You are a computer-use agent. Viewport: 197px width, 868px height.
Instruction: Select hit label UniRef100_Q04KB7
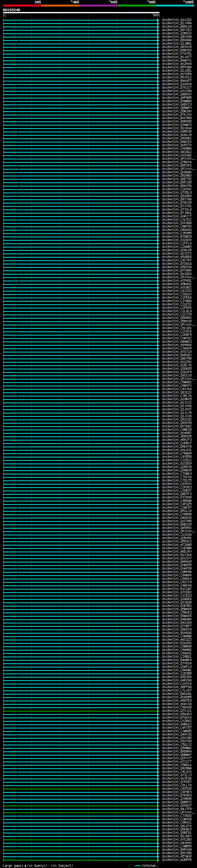coord(176,433)
